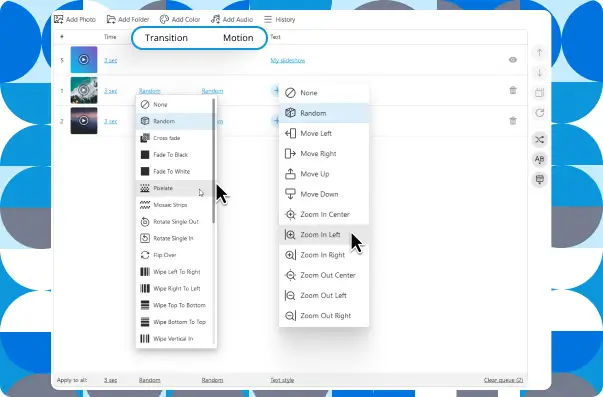603x397 pixels.
Task: Select Mosaic Strips transition
Action: pos(174,205)
